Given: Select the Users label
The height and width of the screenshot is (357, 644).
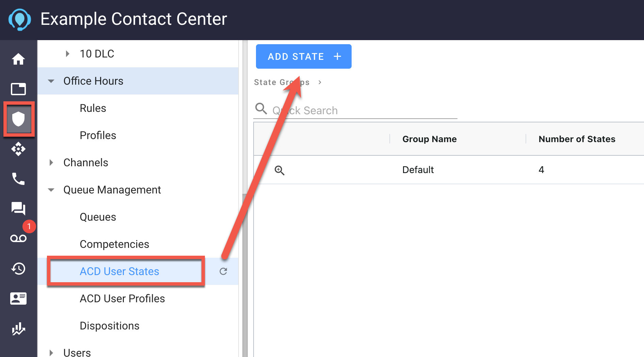Looking at the screenshot, I should [77, 353].
